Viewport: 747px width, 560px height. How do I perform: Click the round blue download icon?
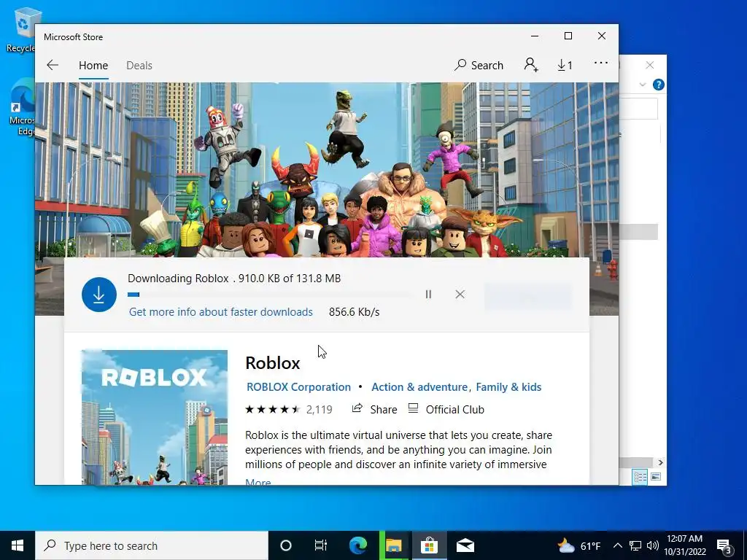point(99,295)
